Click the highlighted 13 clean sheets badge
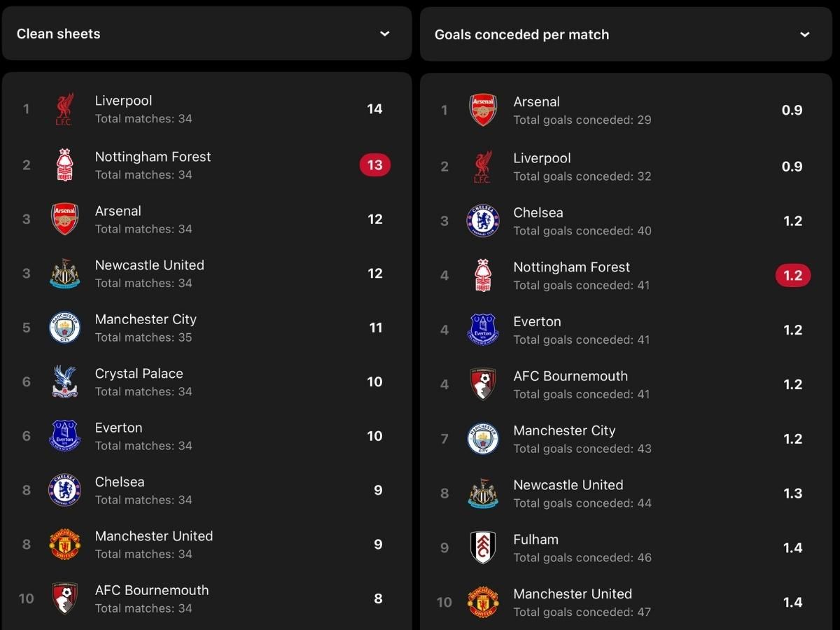 click(x=375, y=165)
